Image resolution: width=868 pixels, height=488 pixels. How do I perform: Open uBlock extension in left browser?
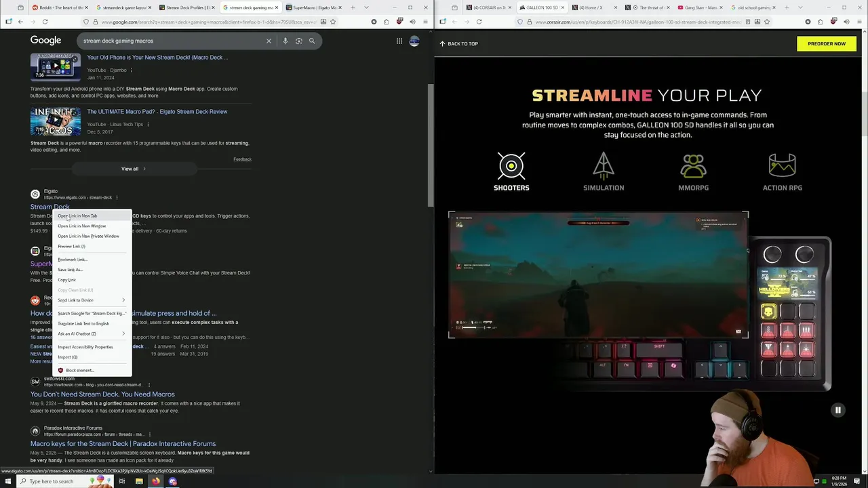pyautogui.click(x=399, y=22)
